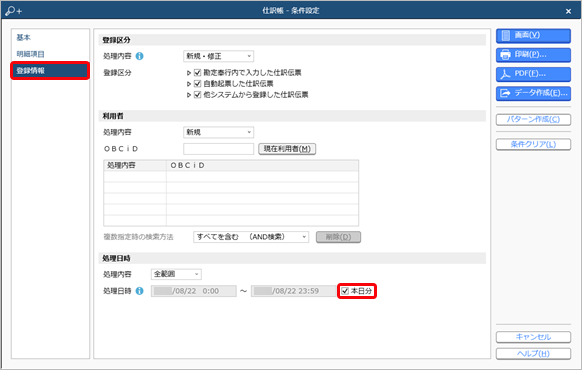Click start date field /08/22 0:00
The image size is (582, 370).
tap(194, 291)
